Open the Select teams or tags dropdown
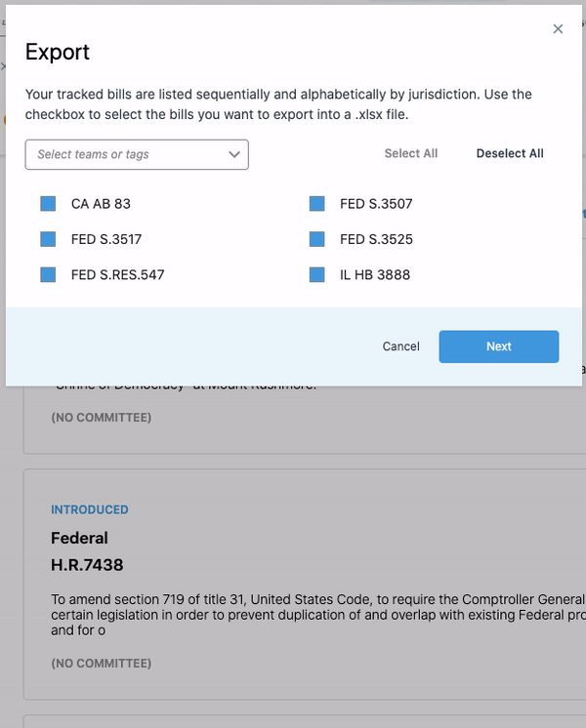586x728 pixels. tap(127, 154)
